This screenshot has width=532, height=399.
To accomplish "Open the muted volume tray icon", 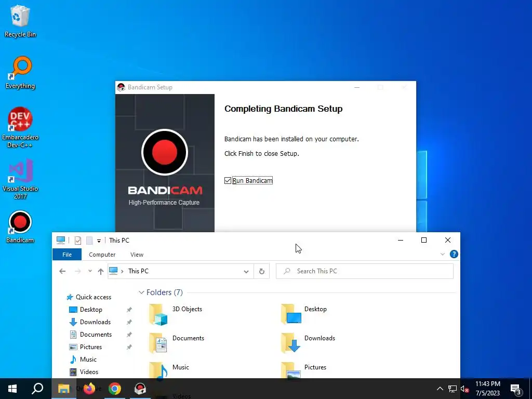I will 464,389.
